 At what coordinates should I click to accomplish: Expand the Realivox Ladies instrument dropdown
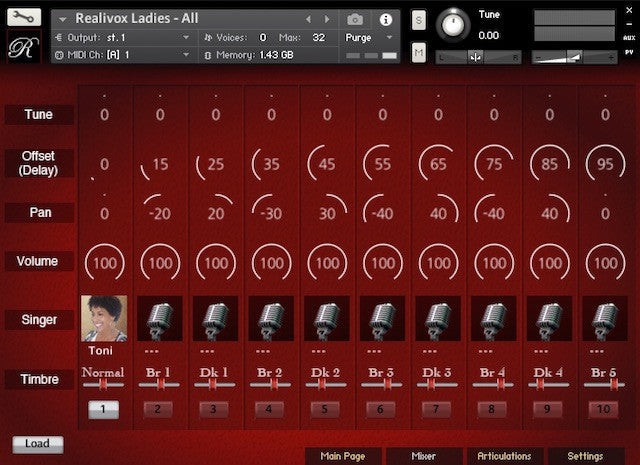point(63,19)
